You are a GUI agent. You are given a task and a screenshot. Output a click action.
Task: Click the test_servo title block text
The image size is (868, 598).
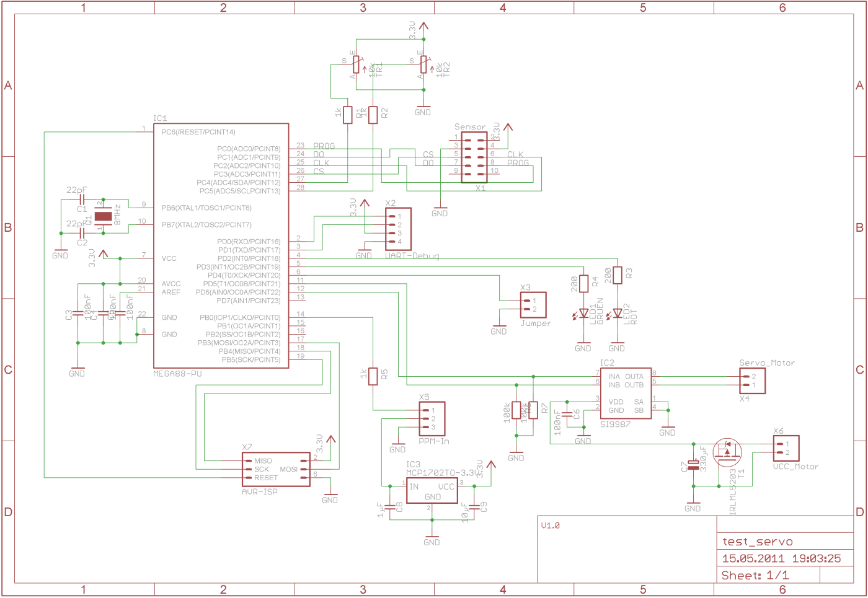[x=757, y=542]
